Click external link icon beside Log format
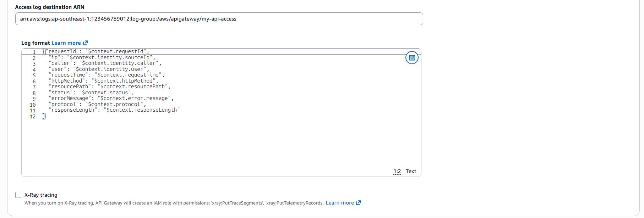Viewport: 644px width, 218px height. (86, 43)
